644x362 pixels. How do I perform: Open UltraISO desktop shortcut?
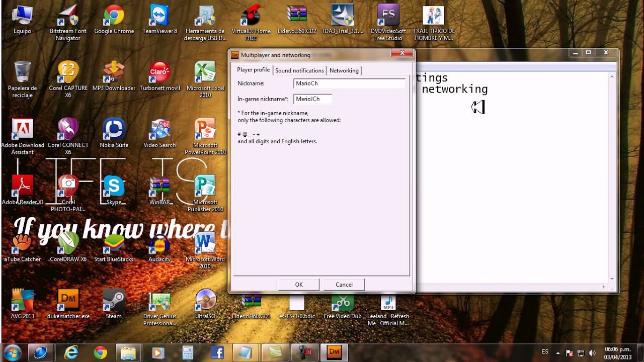(x=205, y=304)
